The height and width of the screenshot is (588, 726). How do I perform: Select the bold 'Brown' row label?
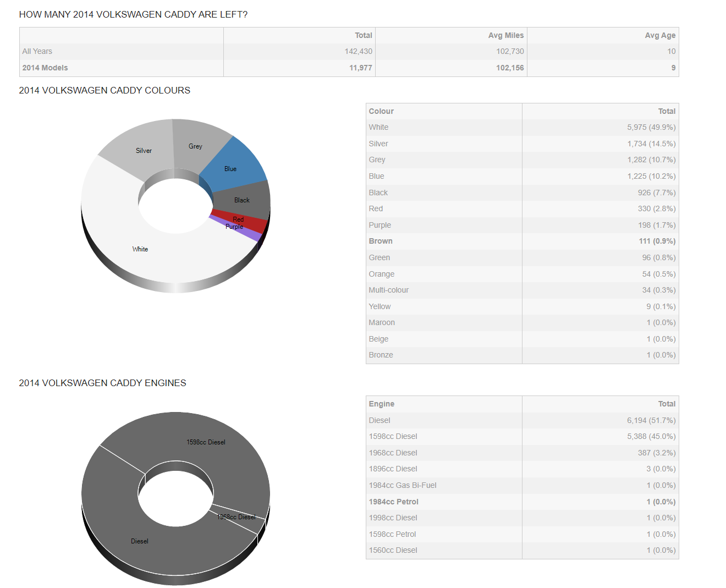tap(381, 241)
